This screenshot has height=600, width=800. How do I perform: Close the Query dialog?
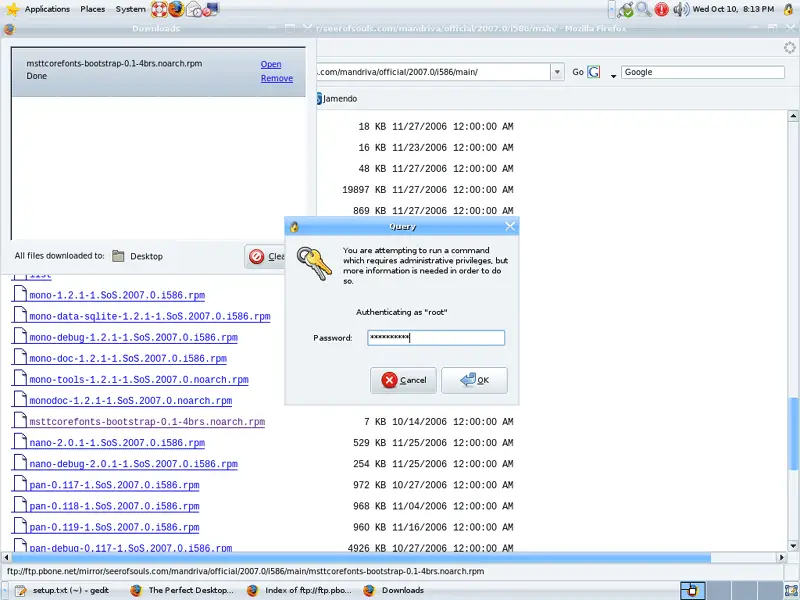point(510,227)
